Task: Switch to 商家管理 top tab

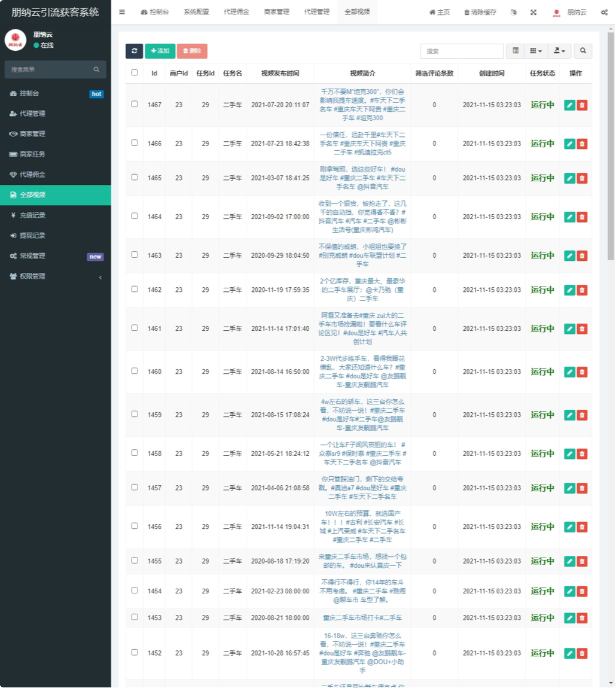Action: 276,12
